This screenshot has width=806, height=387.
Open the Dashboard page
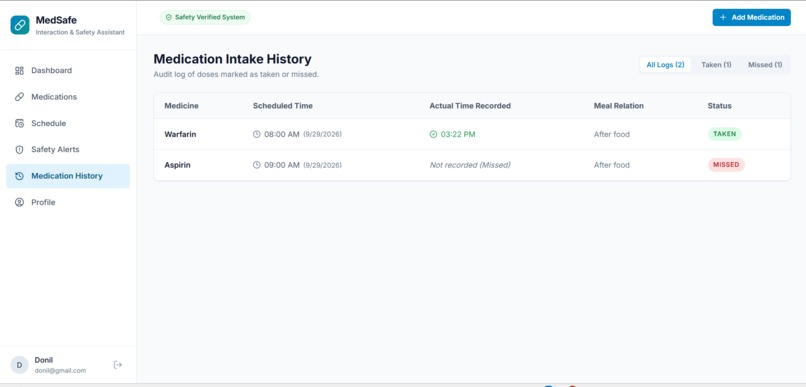68,70
